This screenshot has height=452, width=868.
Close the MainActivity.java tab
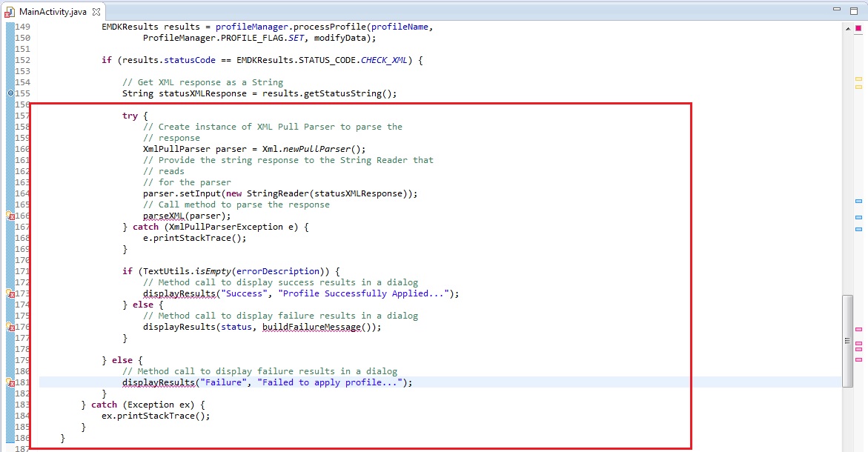point(96,12)
